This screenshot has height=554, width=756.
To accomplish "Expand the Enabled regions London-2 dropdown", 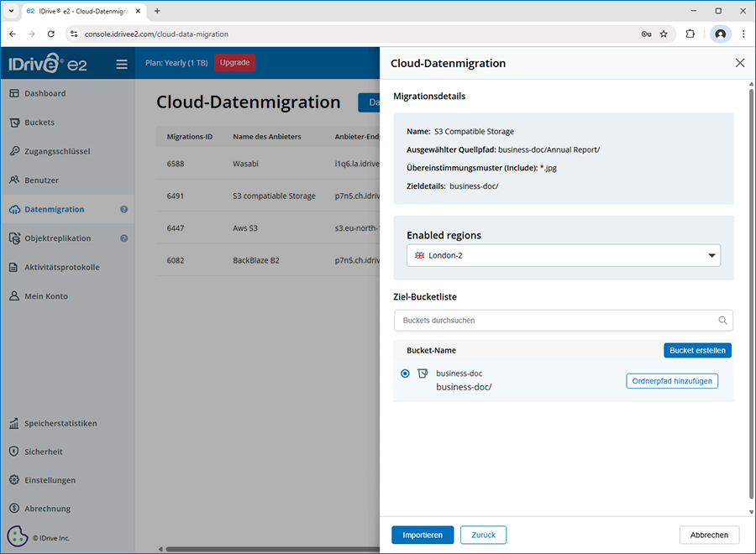I will pyautogui.click(x=711, y=255).
